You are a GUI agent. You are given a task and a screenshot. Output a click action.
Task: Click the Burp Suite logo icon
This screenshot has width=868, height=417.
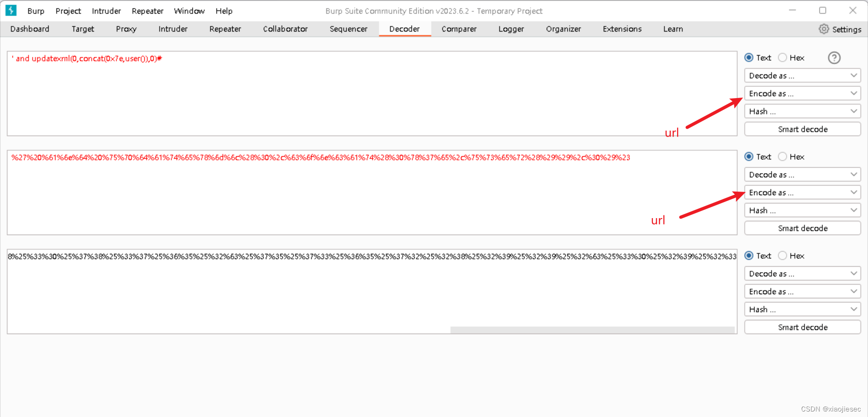(x=10, y=10)
